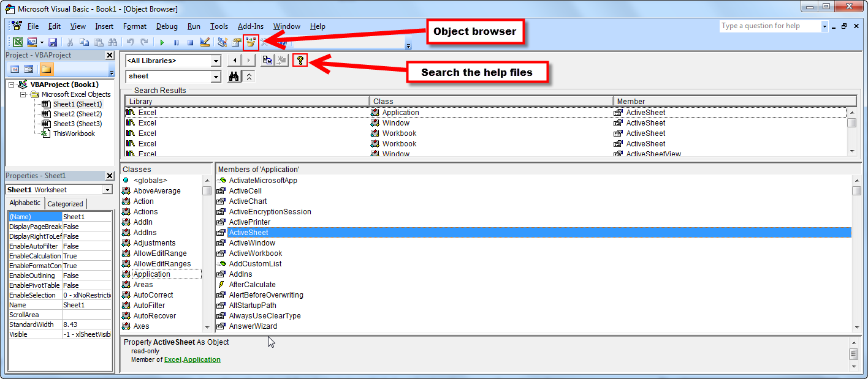Switch to the Categorized properties tab
The image size is (868, 379).
[x=66, y=204]
